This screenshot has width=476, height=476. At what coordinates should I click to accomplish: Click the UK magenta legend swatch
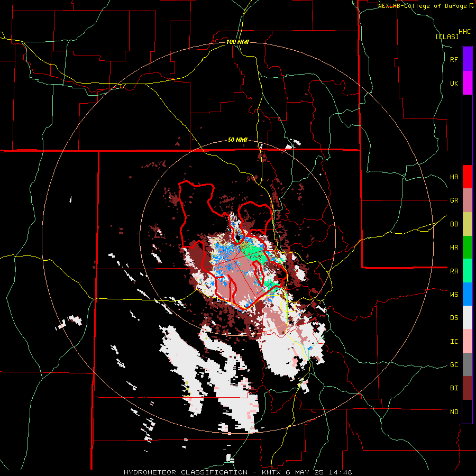[467, 83]
